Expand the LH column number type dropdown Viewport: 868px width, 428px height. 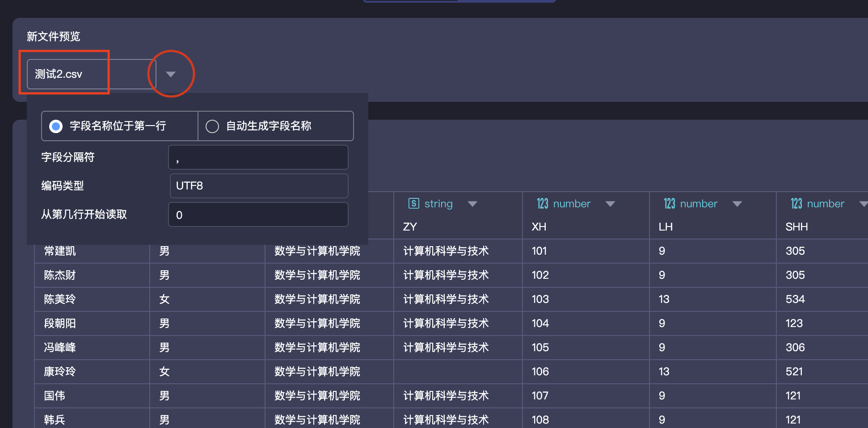click(737, 204)
